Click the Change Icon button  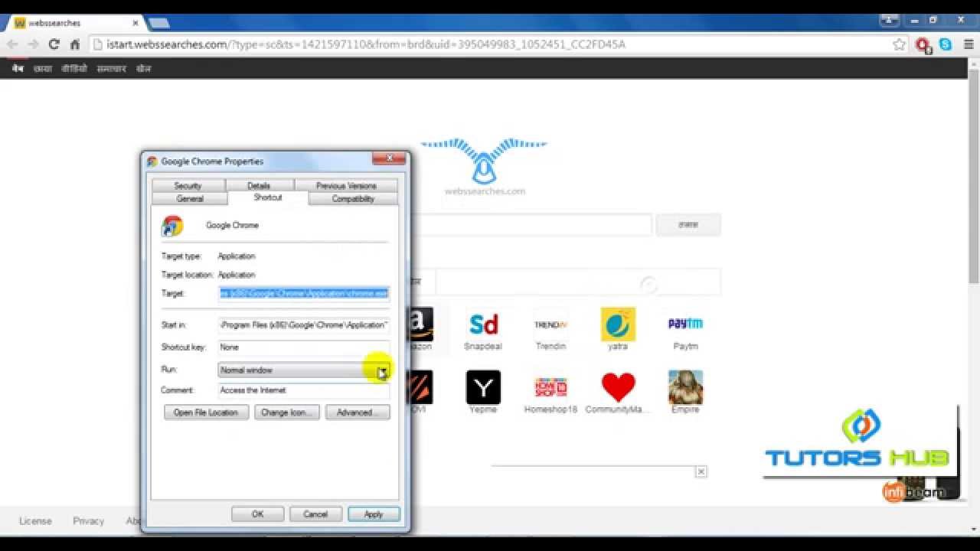click(287, 412)
